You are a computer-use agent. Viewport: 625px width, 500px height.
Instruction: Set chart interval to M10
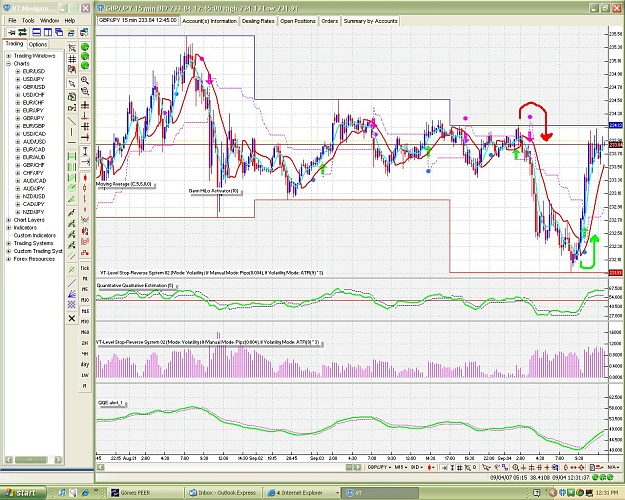pos(85,300)
